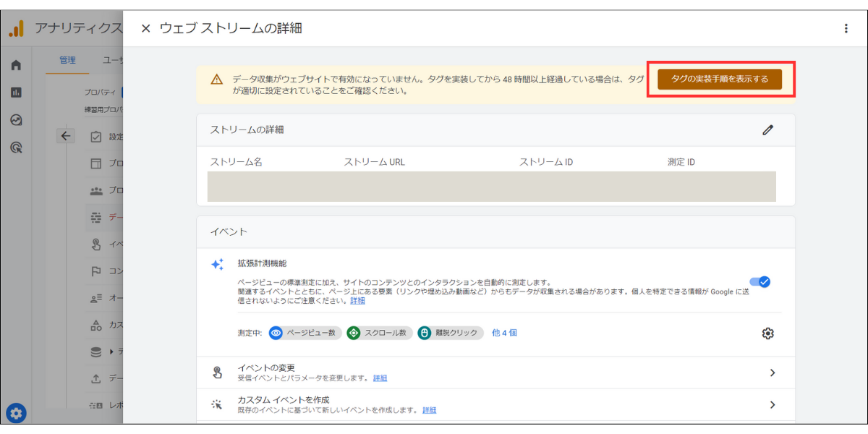Viewport: 868px width, 434px height.
Task: Click the Analytics logo
Action: pyautogui.click(x=16, y=28)
